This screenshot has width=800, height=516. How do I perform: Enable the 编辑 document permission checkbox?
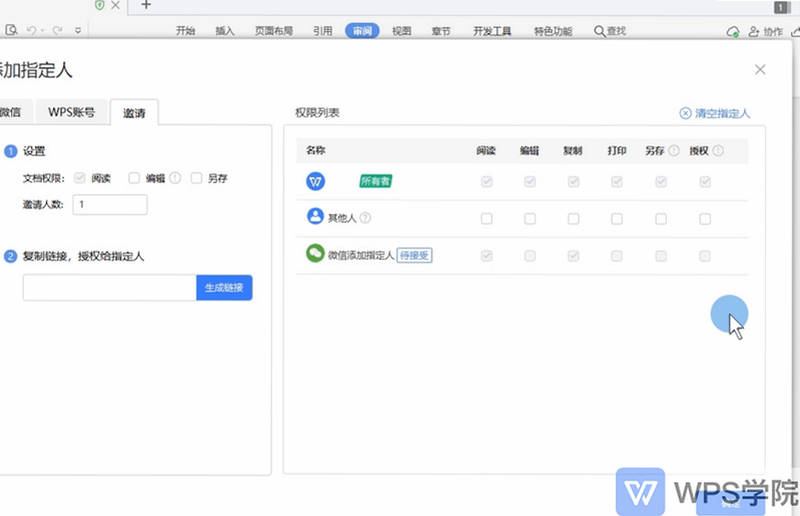coord(134,178)
